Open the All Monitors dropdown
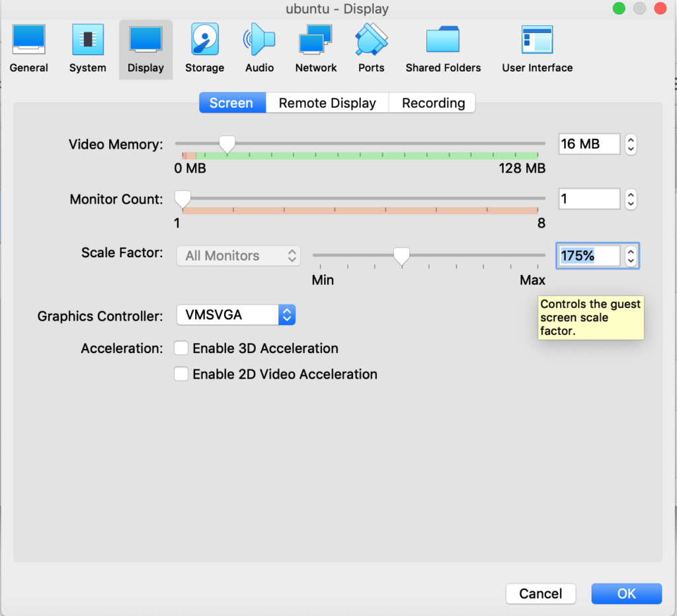The image size is (677, 616). tap(238, 256)
